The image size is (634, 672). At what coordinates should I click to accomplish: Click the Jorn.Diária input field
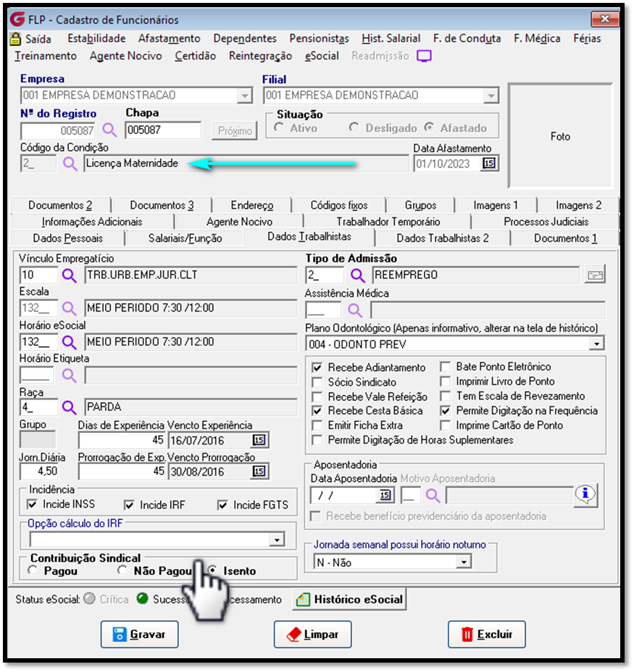click(x=39, y=471)
